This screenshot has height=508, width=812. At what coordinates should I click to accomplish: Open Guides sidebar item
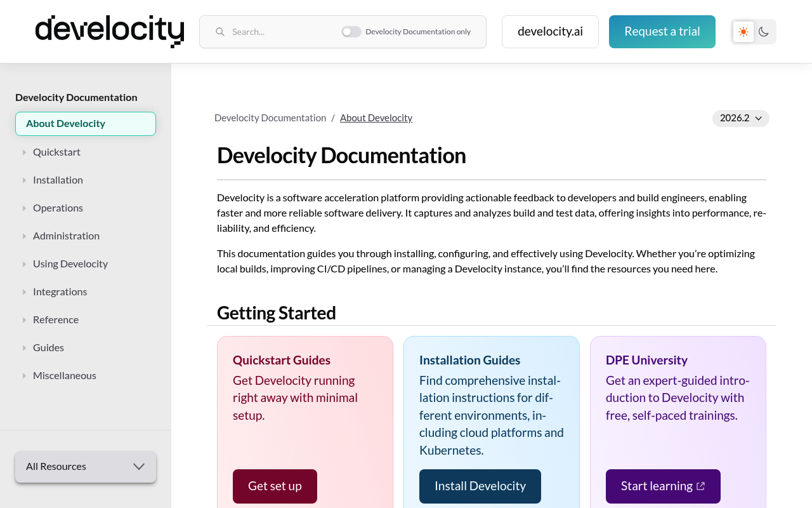[x=48, y=347]
